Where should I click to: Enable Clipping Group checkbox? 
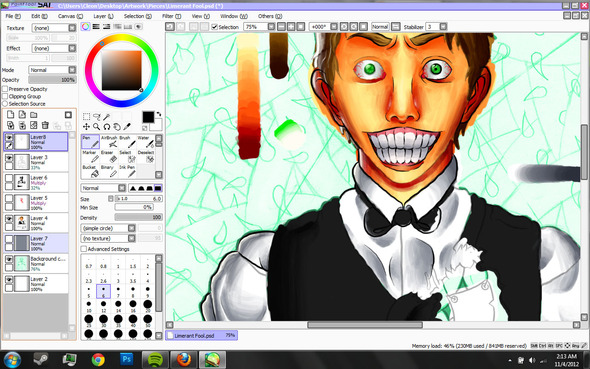pyautogui.click(x=5, y=96)
